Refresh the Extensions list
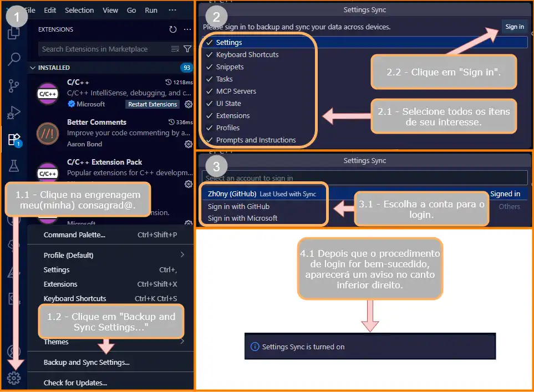Viewport: 534px width, 392px height. 173,29
